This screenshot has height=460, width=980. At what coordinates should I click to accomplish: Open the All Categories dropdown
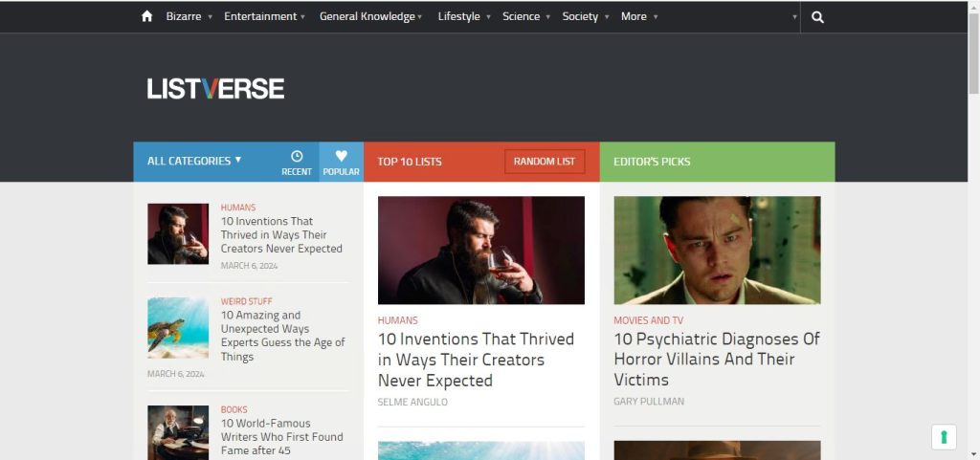tap(194, 161)
